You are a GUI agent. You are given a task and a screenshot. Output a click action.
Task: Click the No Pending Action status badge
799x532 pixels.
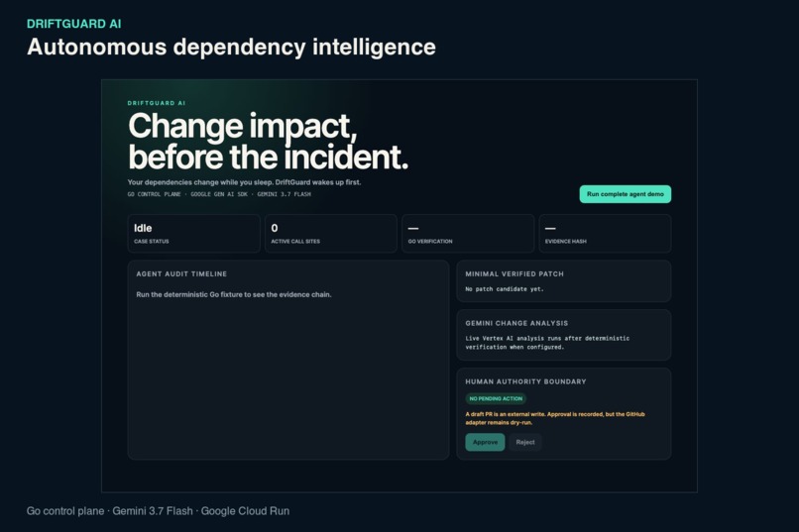click(x=496, y=398)
